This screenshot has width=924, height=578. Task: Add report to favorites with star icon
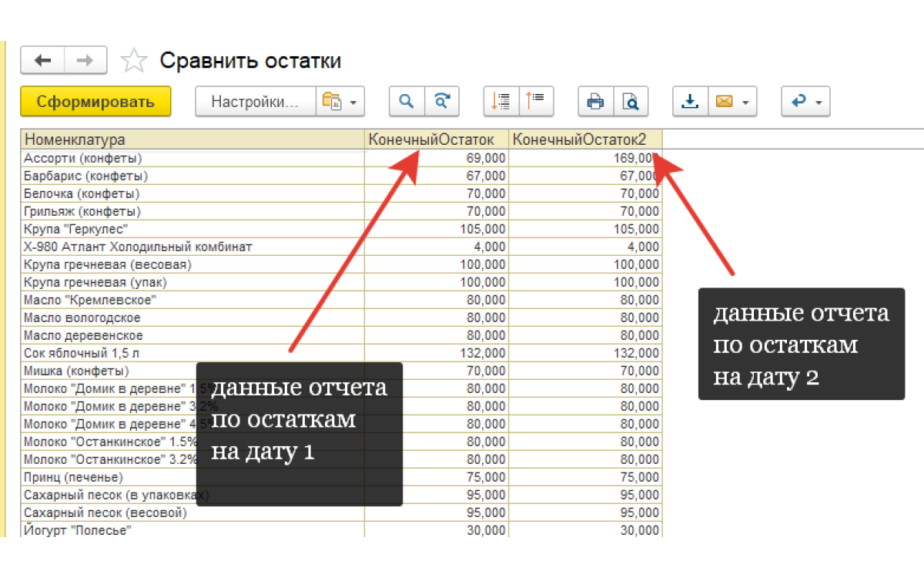pyautogui.click(x=134, y=61)
